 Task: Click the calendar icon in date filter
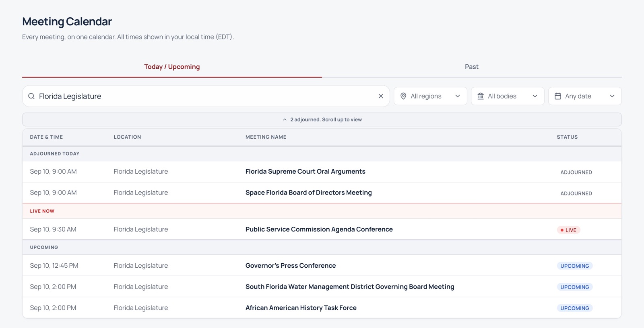coord(558,96)
